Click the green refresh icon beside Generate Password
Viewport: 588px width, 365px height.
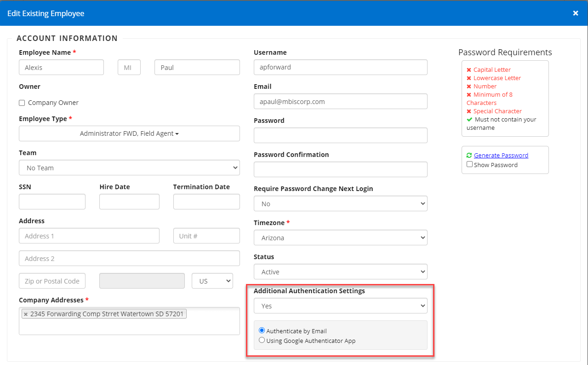tap(469, 156)
